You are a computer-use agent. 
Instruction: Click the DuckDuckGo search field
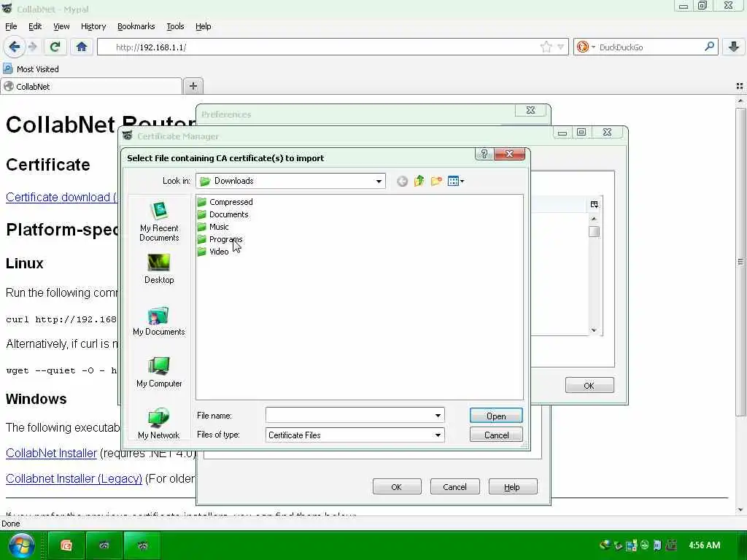649,47
